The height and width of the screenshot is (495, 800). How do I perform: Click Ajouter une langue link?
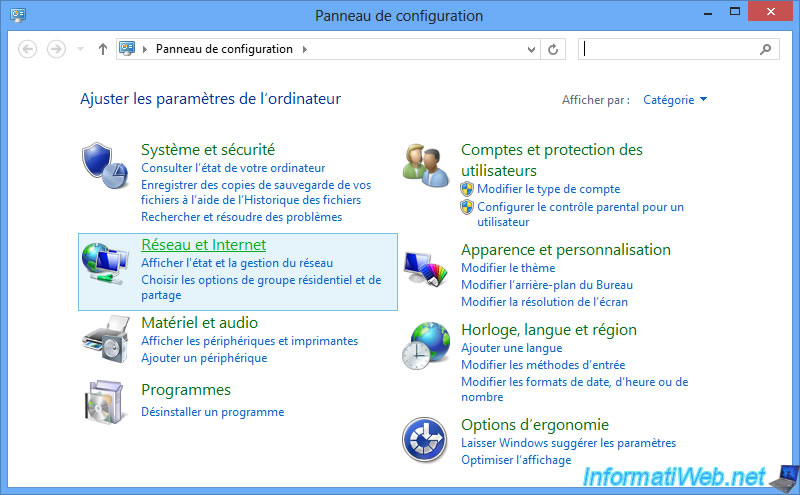[512, 348]
